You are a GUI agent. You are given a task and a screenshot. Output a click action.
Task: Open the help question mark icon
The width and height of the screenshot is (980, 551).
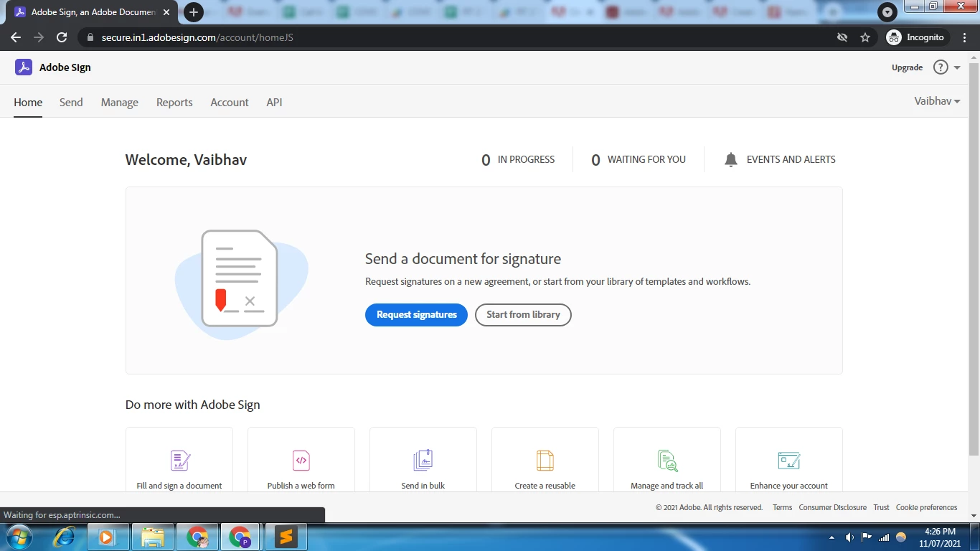point(940,67)
